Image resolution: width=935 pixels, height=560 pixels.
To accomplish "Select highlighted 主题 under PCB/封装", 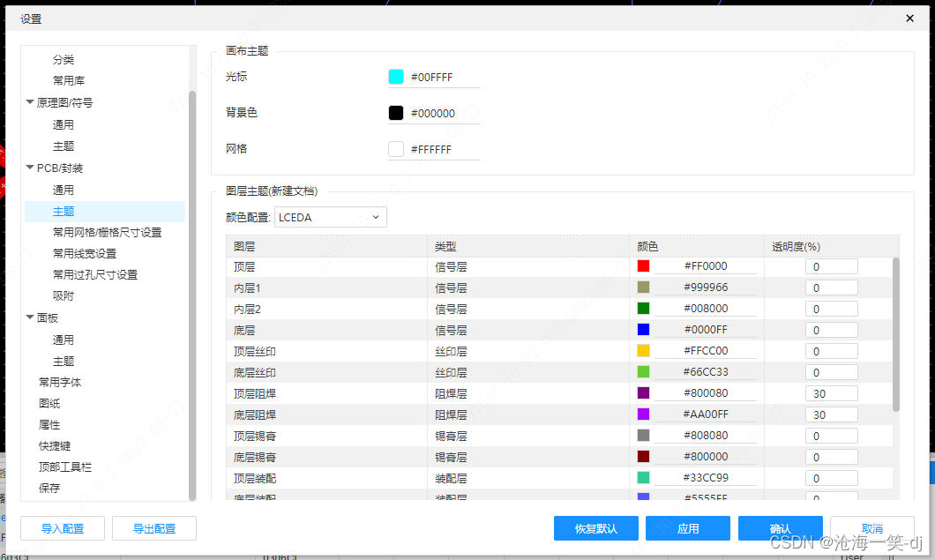I will click(x=105, y=211).
